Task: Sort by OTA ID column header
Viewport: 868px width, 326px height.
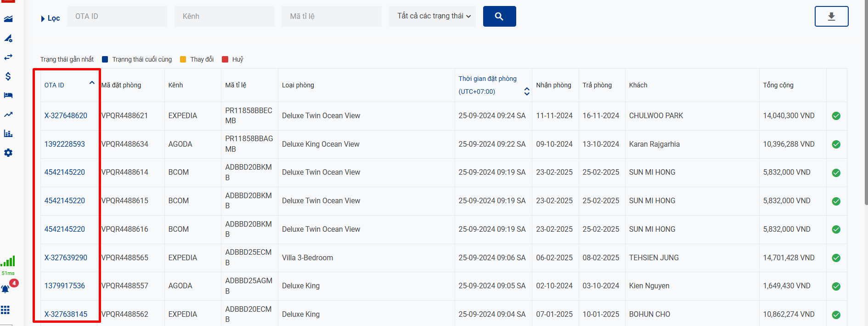Action: tap(54, 85)
